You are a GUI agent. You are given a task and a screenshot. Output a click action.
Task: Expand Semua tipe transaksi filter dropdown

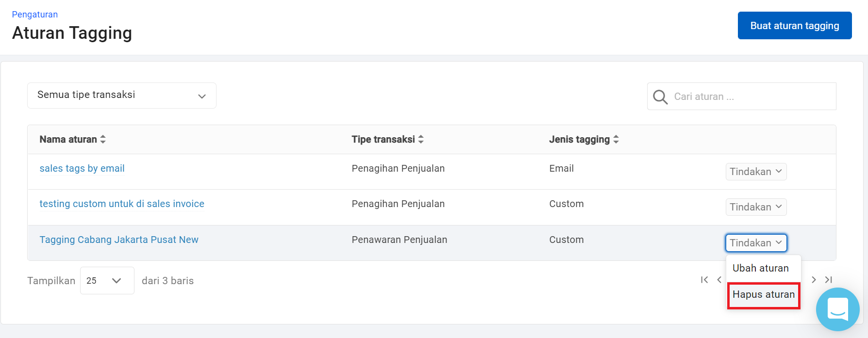click(x=121, y=96)
